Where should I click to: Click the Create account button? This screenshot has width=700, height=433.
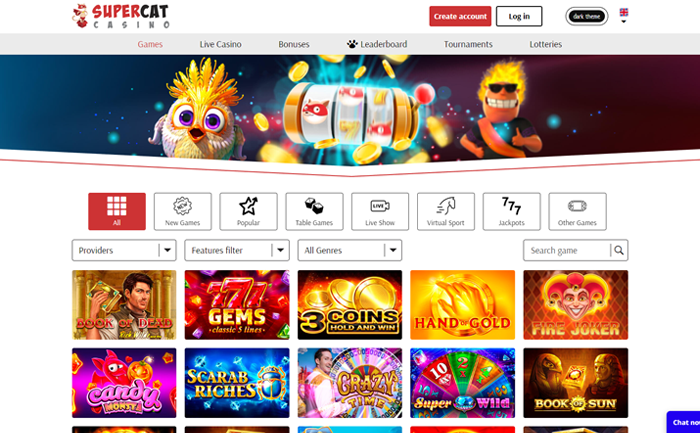click(460, 16)
